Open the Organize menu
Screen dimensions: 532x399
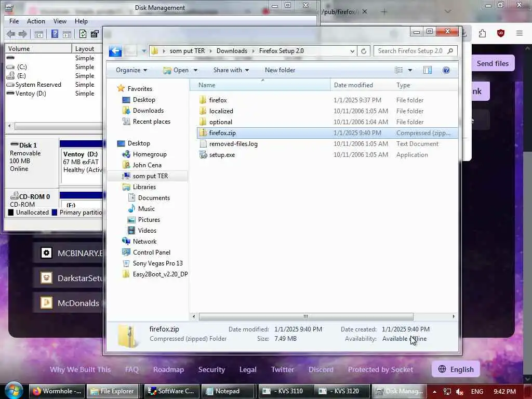coord(131,70)
